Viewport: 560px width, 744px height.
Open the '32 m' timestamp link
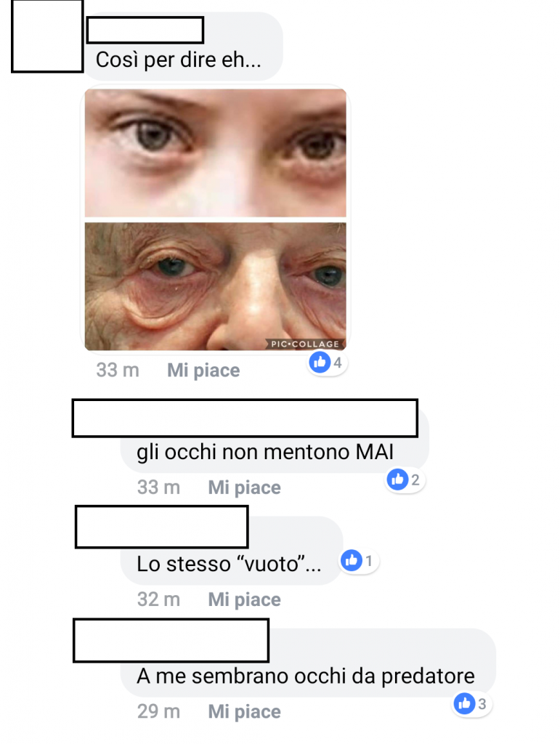click(158, 599)
